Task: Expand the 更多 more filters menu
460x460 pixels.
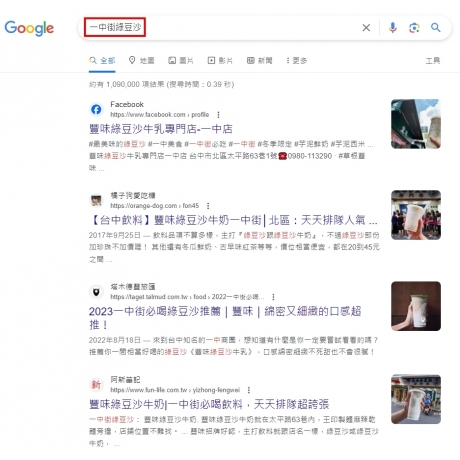Action: click(x=296, y=60)
